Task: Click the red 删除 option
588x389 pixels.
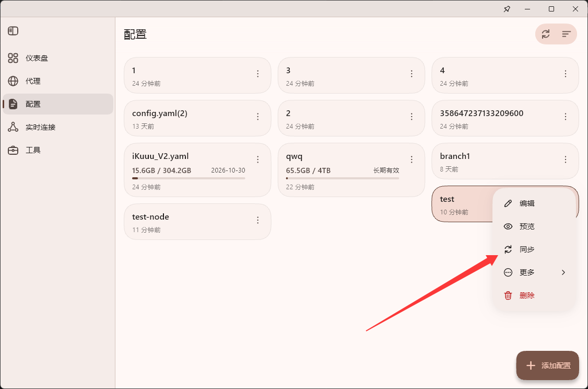Action: click(x=534, y=295)
